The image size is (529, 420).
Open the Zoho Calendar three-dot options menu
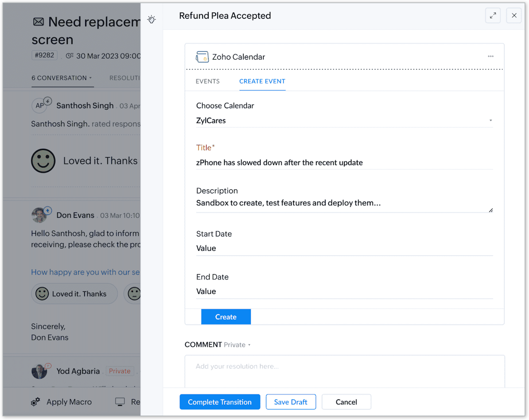click(491, 56)
